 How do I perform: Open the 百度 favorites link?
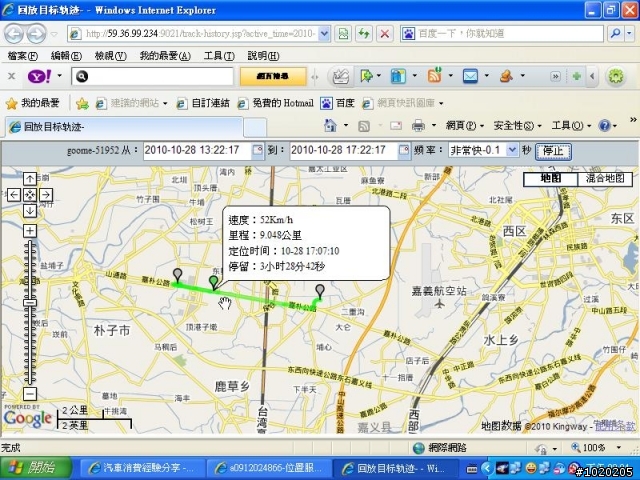[338, 103]
